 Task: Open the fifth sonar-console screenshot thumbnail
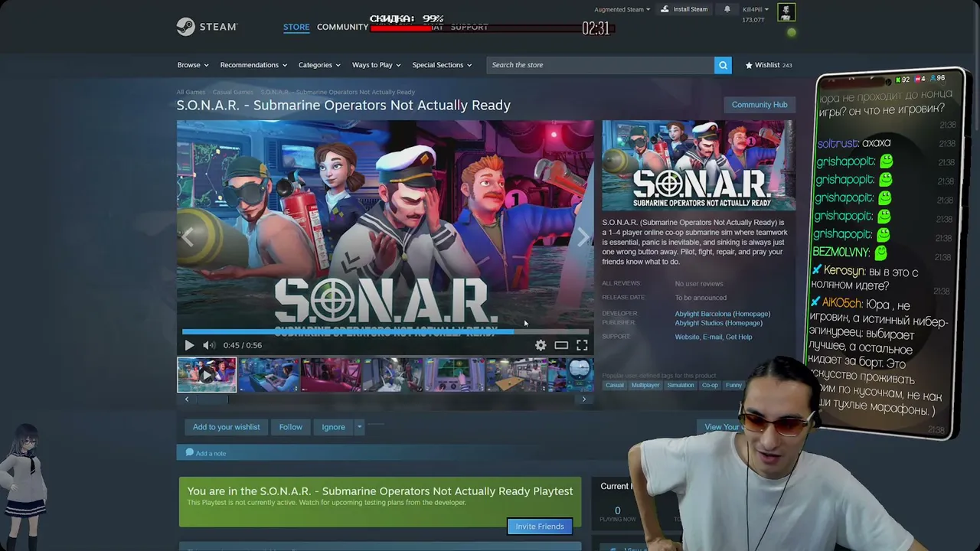tap(455, 375)
